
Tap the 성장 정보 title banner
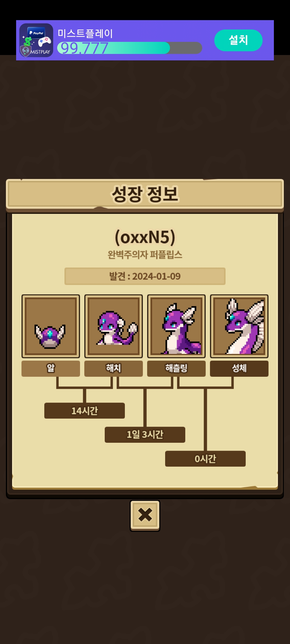point(145,194)
